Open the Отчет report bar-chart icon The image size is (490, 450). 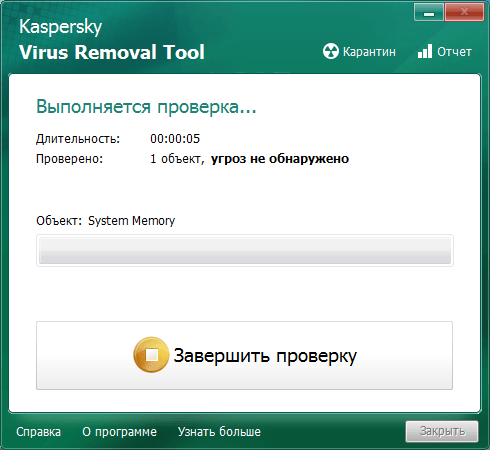point(425,51)
